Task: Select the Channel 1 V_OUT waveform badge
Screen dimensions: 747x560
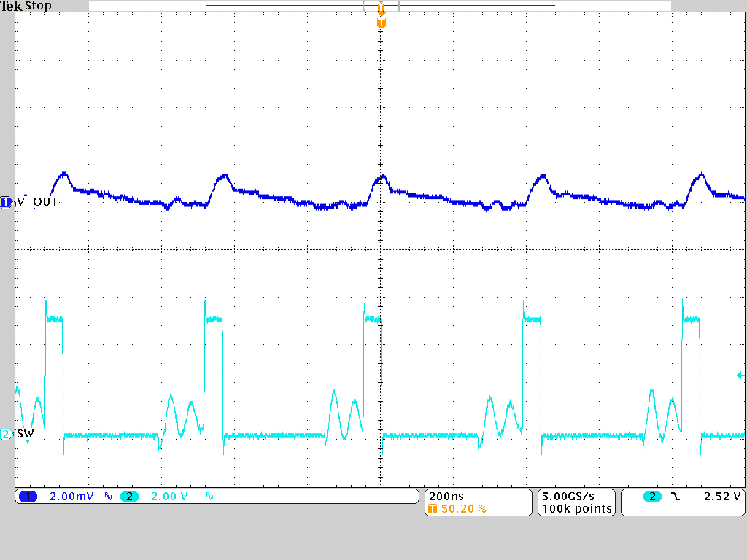Action: coord(4,201)
